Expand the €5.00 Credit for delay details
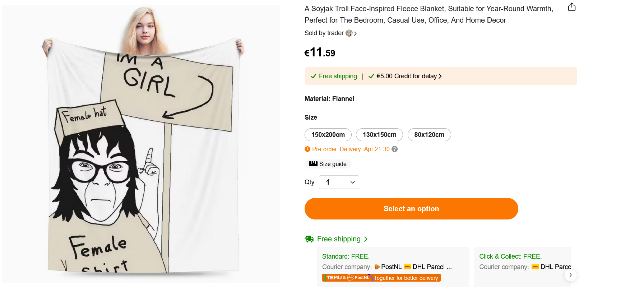Viewport: 644px width, 287px height. 409,76
